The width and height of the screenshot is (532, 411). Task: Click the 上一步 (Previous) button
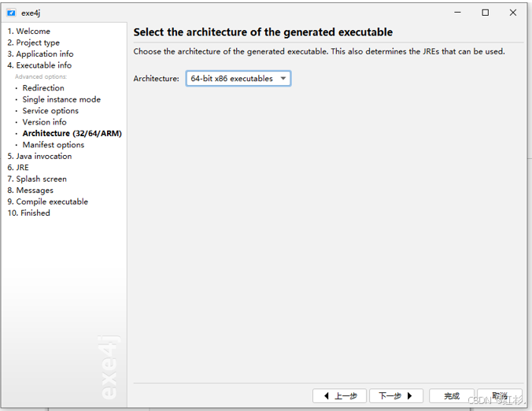coord(339,396)
